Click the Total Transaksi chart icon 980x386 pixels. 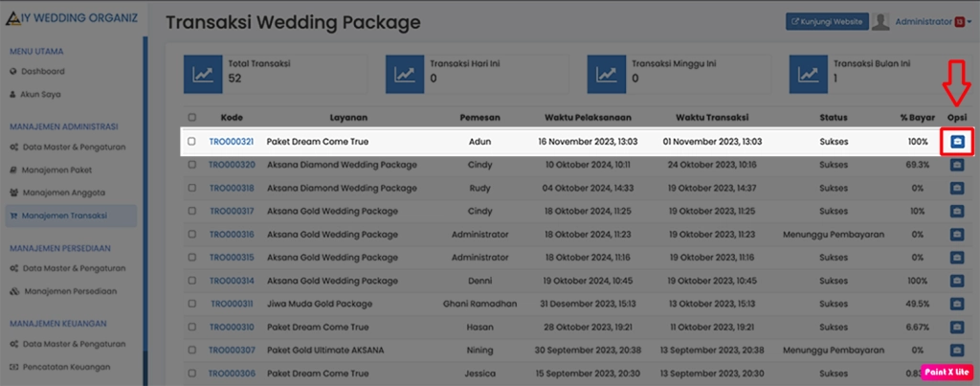(203, 73)
